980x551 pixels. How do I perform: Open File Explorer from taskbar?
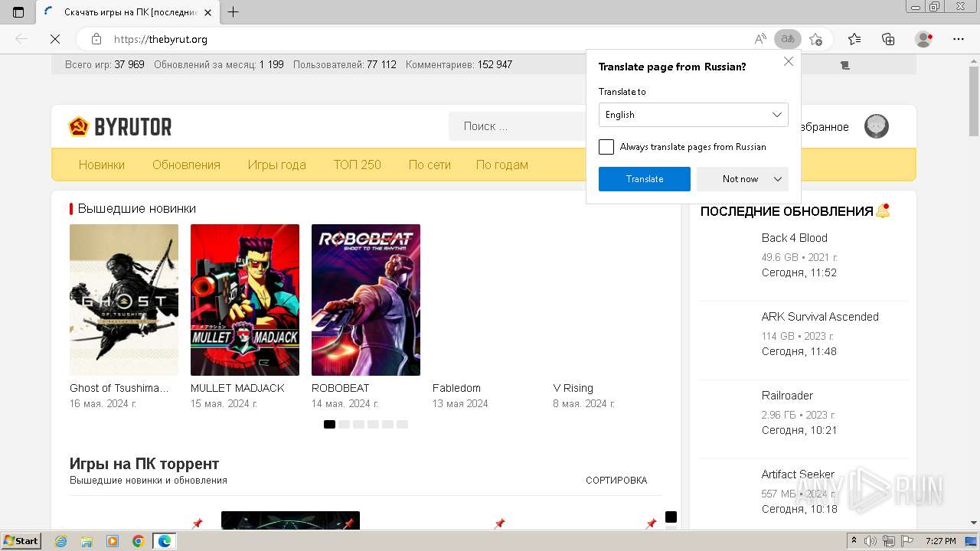(x=87, y=541)
